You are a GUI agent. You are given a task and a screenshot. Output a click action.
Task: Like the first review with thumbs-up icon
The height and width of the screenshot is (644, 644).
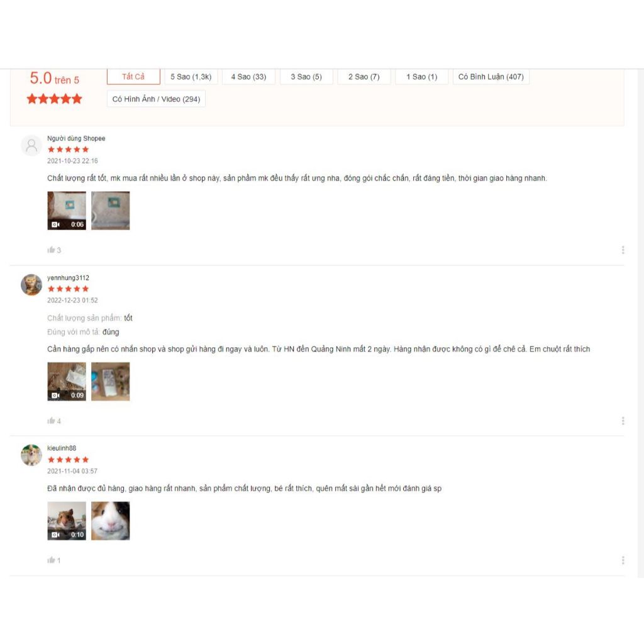point(51,250)
